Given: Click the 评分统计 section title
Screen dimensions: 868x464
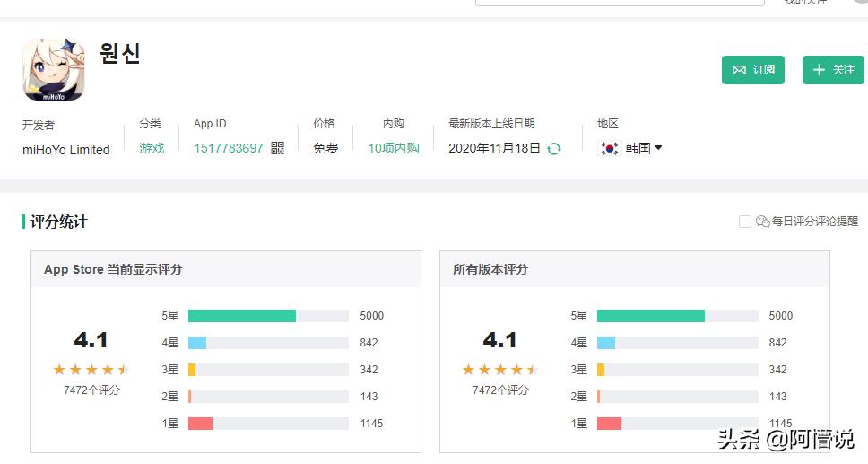Looking at the screenshot, I should (x=58, y=222).
